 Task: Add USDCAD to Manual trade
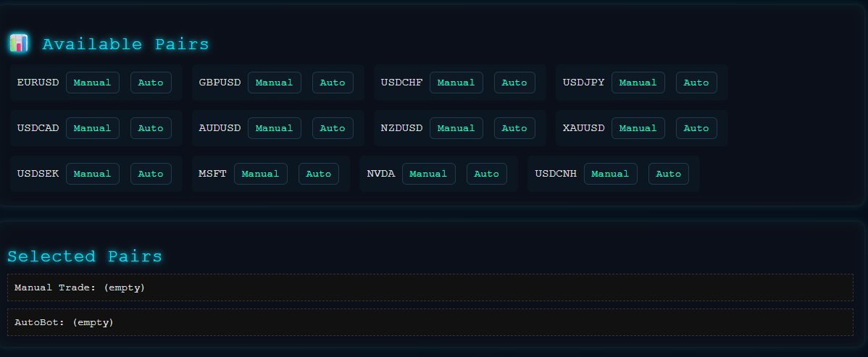pos(93,128)
